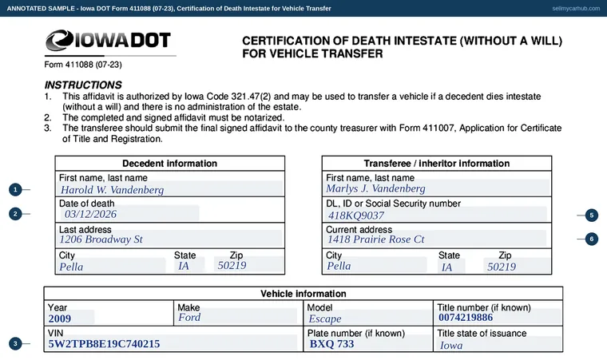The height and width of the screenshot is (364, 607).
Task: Click the Plate number field BXQ 733
Action: pyautogui.click(x=369, y=343)
